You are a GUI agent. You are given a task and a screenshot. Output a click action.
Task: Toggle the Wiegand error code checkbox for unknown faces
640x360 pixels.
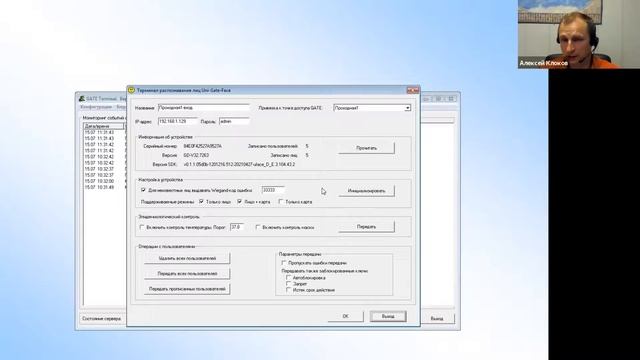(x=143, y=190)
